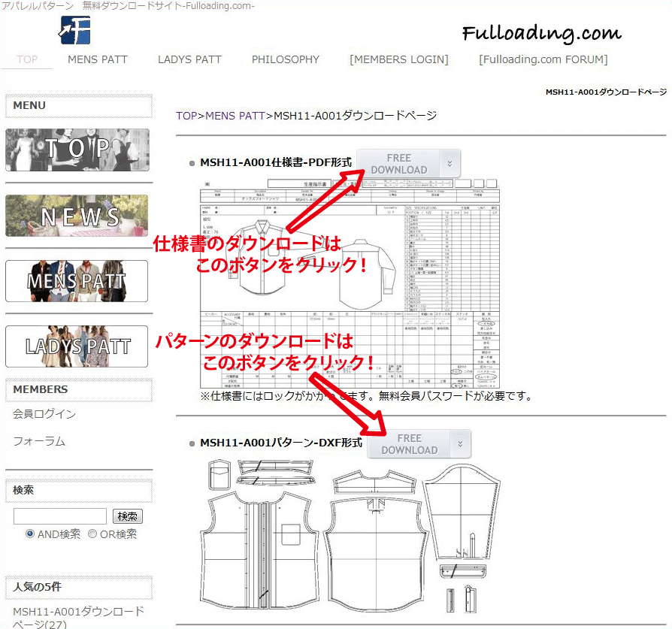Click the Fulloading blue logo icon
The height and width of the screenshot is (629, 672).
(74, 30)
